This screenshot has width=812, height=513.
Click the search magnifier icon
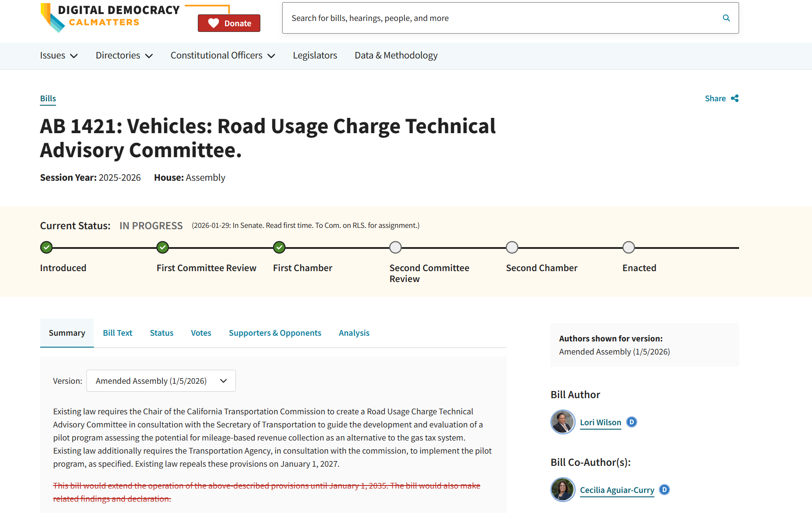726,18
